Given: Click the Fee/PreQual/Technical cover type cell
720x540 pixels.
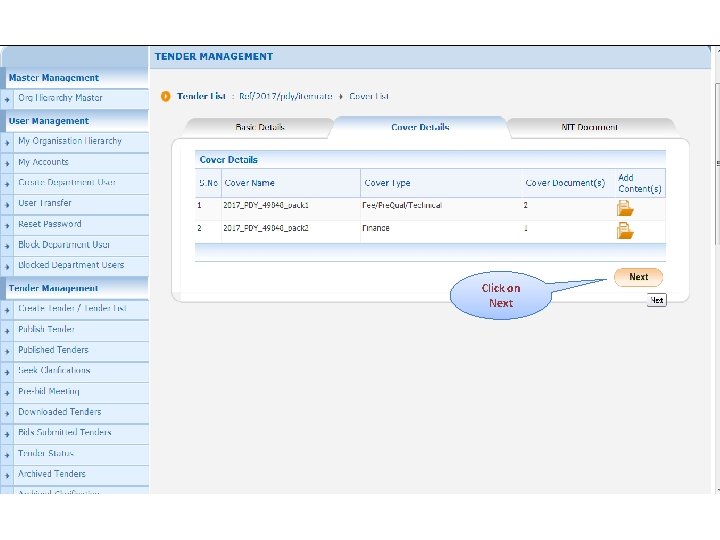Looking at the screenshot, I should (x=402, y=205).
